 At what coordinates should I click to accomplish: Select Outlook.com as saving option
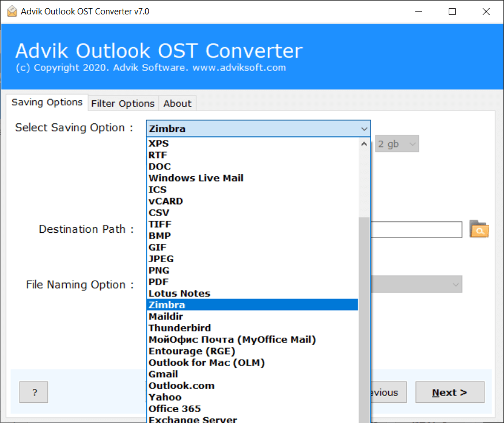click(x=252, y=386)
